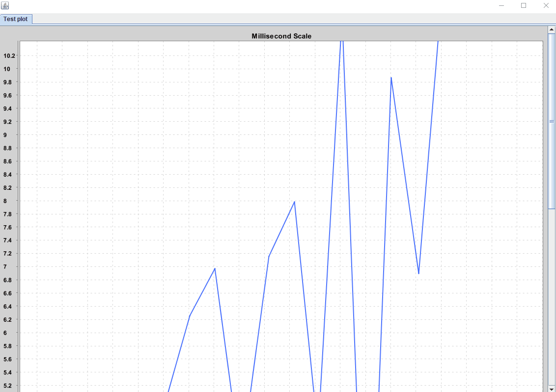Image resolution: width=556 pixels, height=392 pixels.
Task: Click the Millisecond Scale chart title
Action: (x=281, y=36)
